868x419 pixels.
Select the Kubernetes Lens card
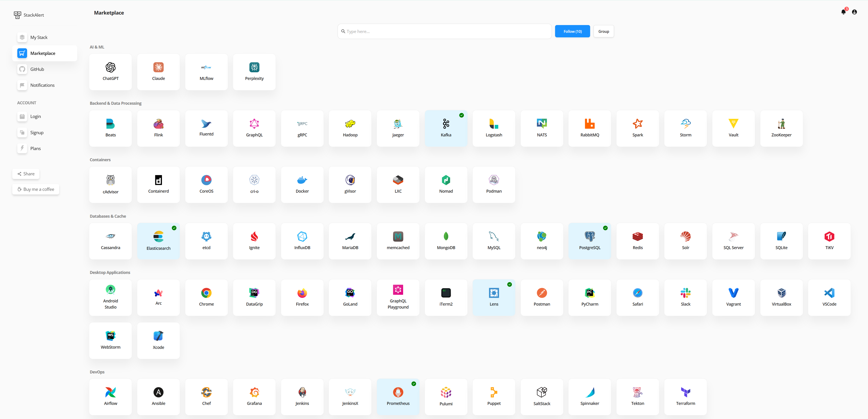point(494,298)
